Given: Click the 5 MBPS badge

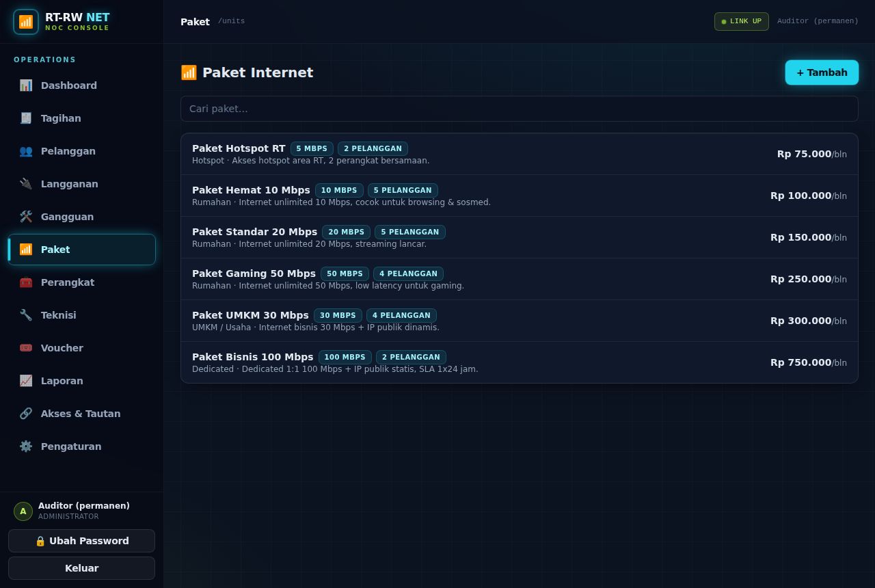Looking at the screenshot, I should pyautogui.click(x=312, y=148).
